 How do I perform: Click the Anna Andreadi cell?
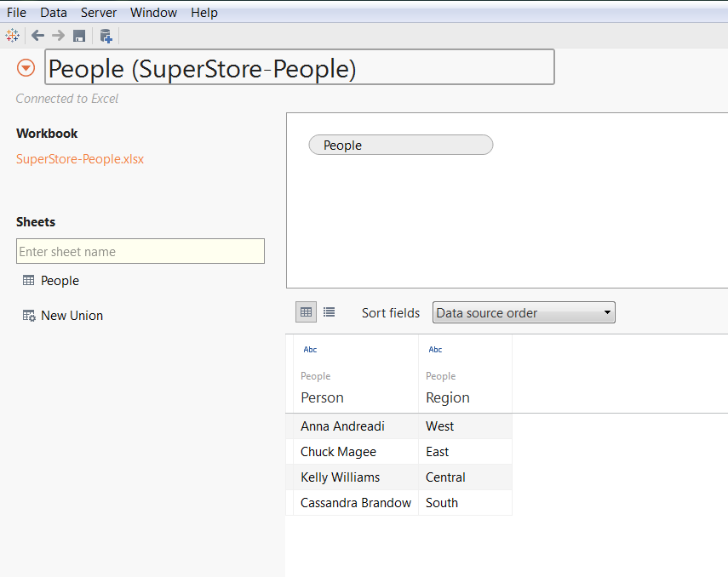356,426
